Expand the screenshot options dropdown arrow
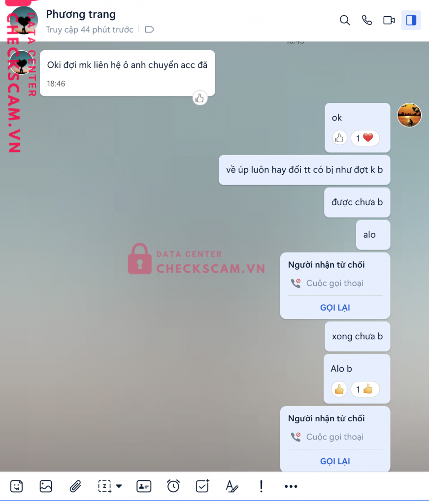This screenshot has height=504, width=429. tap(119, 486)
